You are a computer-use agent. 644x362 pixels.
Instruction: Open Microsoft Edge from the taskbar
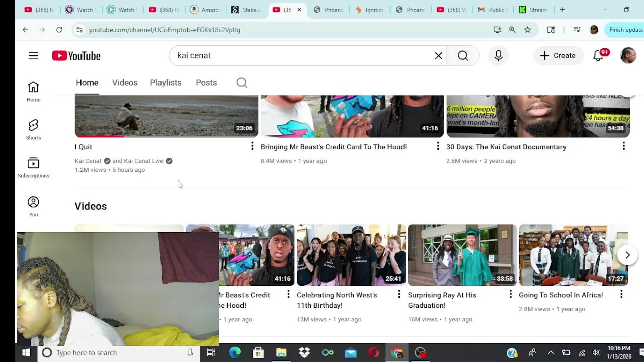[x=235, y=353]
